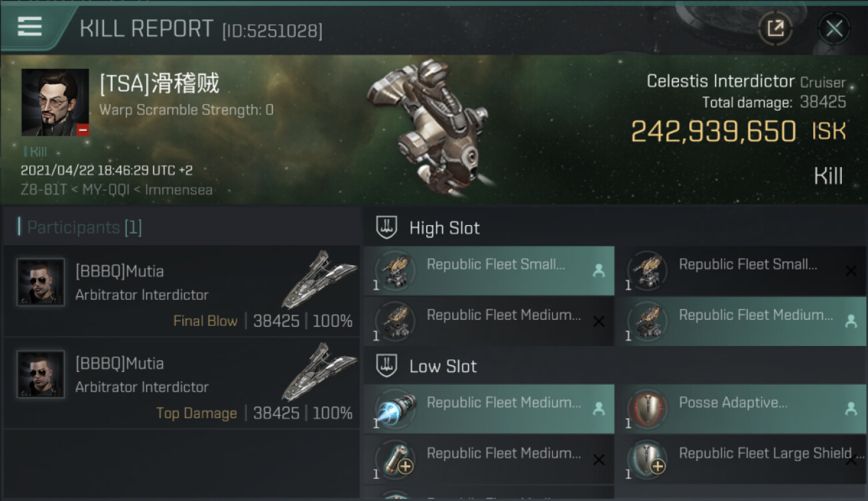868x501 pixels.
Task: Open the Final Blow Mutia portrait
Action: click(x=41, y=282)
